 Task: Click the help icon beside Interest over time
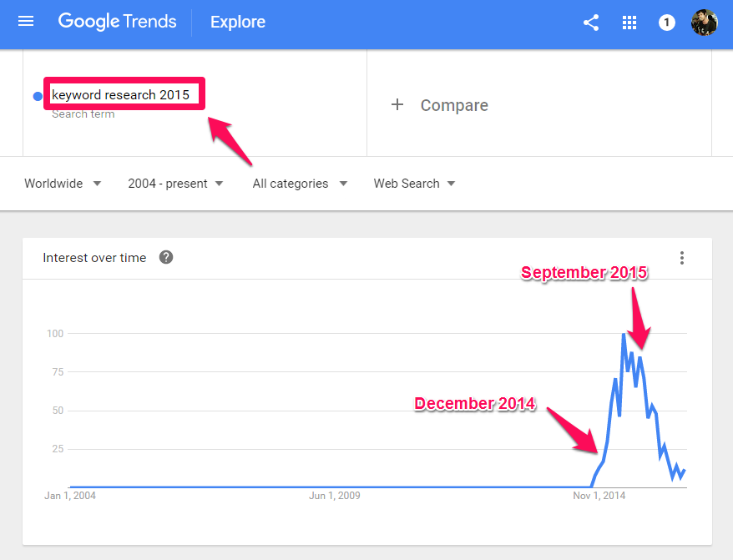166,257
